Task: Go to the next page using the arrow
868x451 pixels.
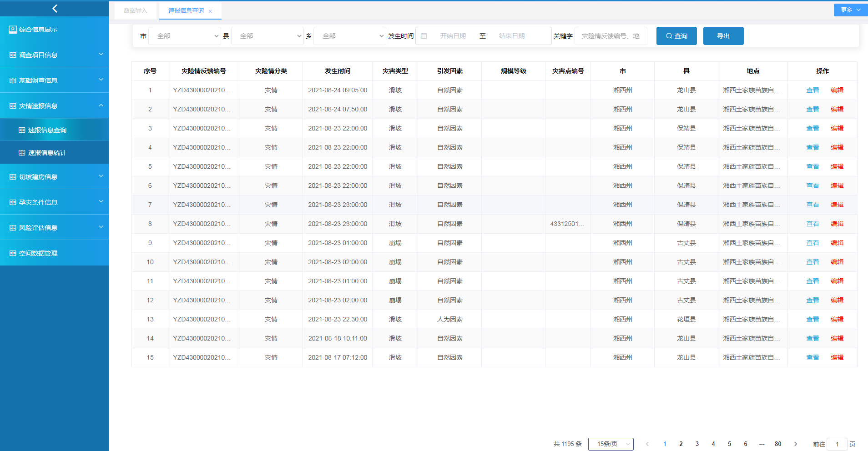Action: [795, 444]
